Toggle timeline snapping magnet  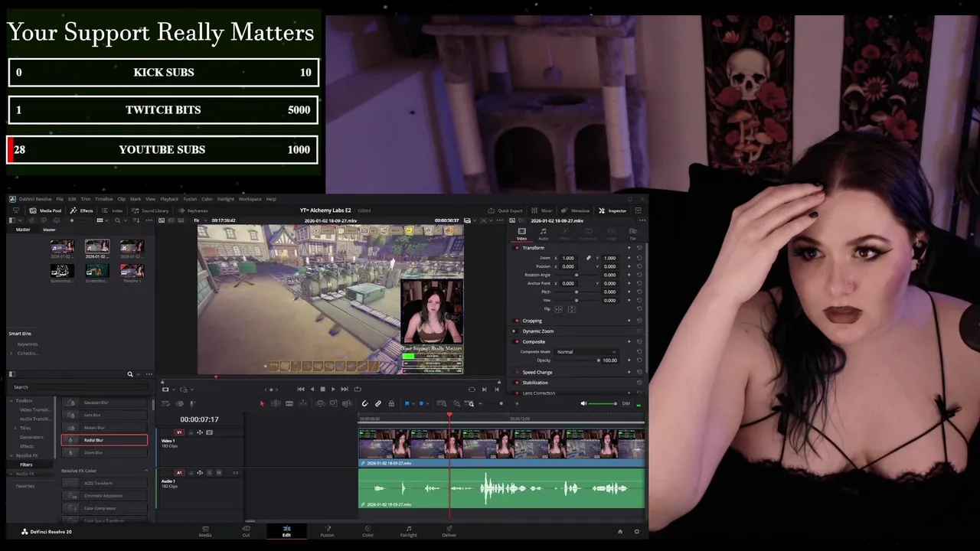click(x=364, y=403)
